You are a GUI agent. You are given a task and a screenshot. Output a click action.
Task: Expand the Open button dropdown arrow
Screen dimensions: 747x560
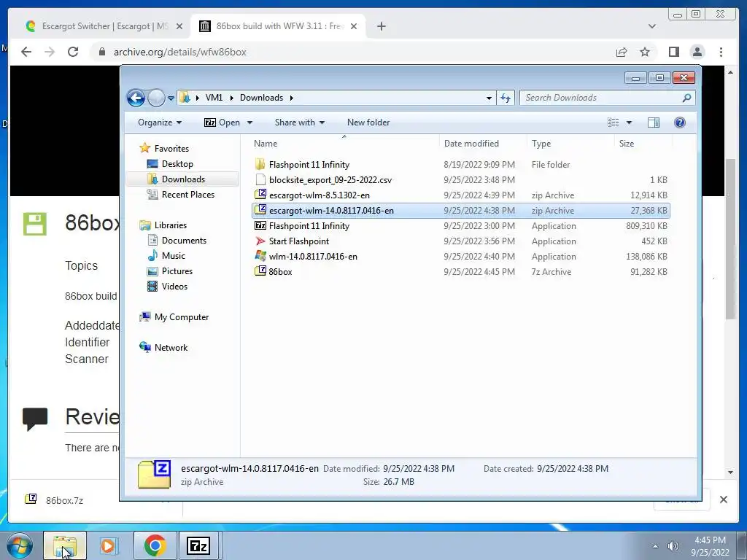click(x=249, y=122)
